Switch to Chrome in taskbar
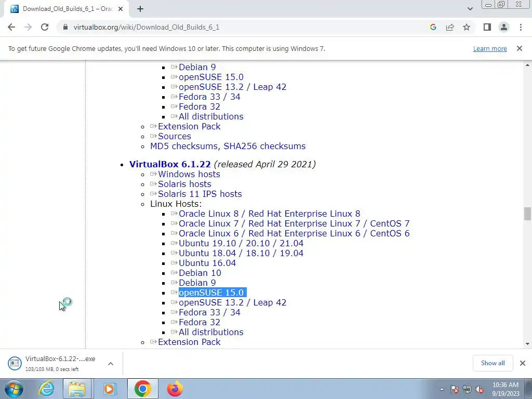The width and height of the screenshot is (532, 399). pos(143,389)
